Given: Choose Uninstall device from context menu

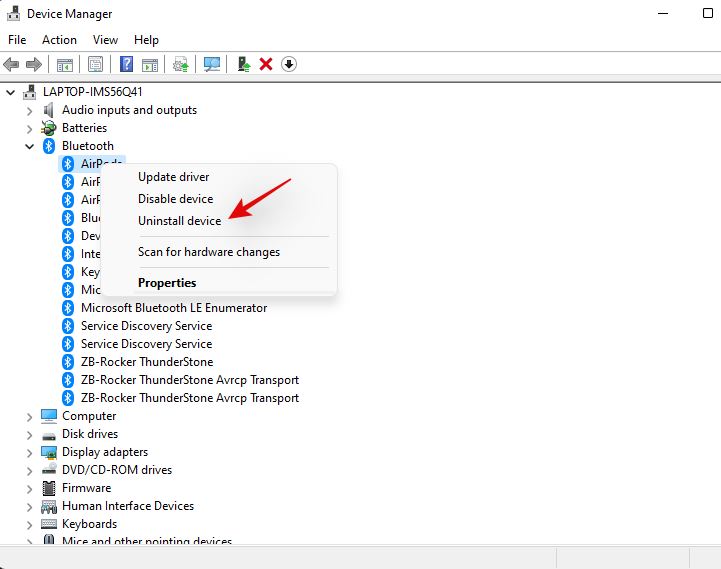Looking at the screenshot, I should click(179, 221).
